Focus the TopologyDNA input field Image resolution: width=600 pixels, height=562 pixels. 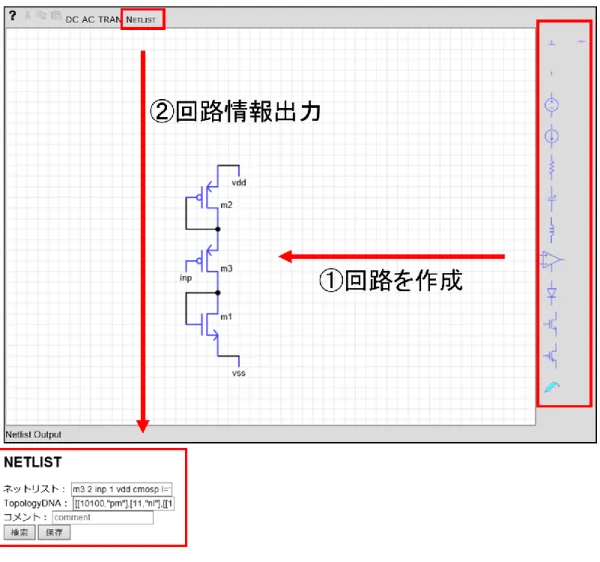(x=124, y=503)
